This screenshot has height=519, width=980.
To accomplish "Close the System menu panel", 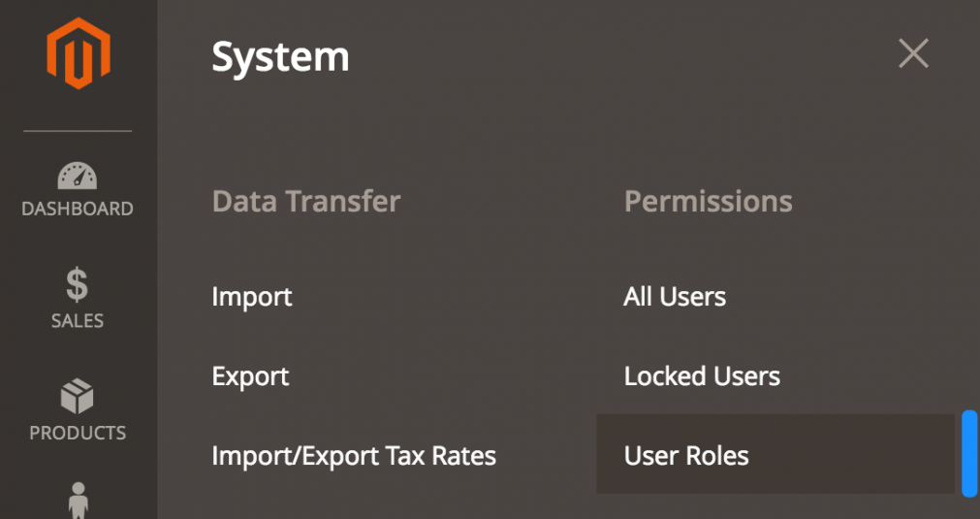I will [x=913, y=54].
